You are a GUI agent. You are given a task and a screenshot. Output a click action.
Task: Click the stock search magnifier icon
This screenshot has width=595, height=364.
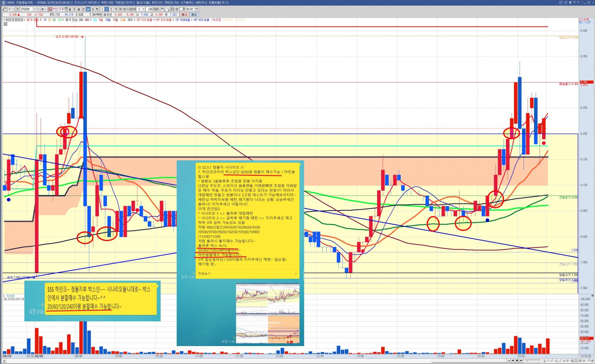(x=38, y=9)
